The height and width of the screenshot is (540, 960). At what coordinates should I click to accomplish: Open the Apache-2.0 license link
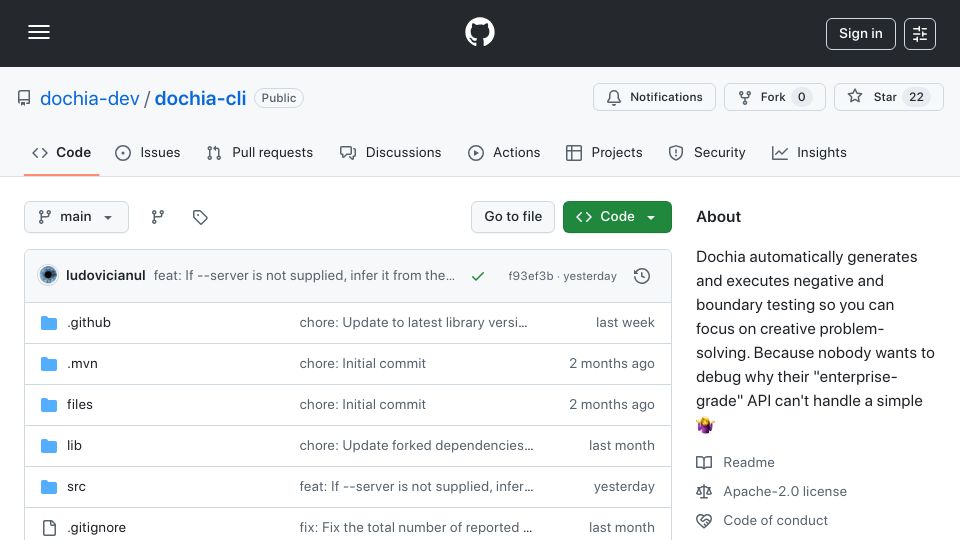coord(785,492)
